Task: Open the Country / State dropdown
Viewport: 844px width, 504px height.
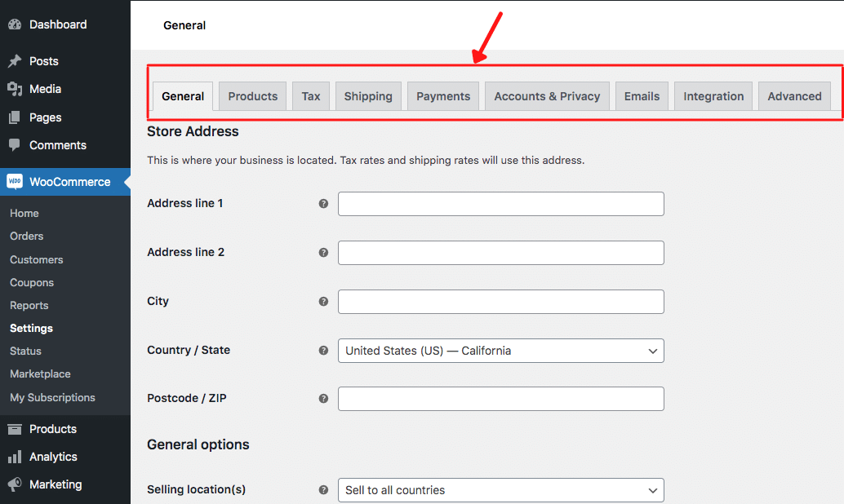Action: coord(500,351)
